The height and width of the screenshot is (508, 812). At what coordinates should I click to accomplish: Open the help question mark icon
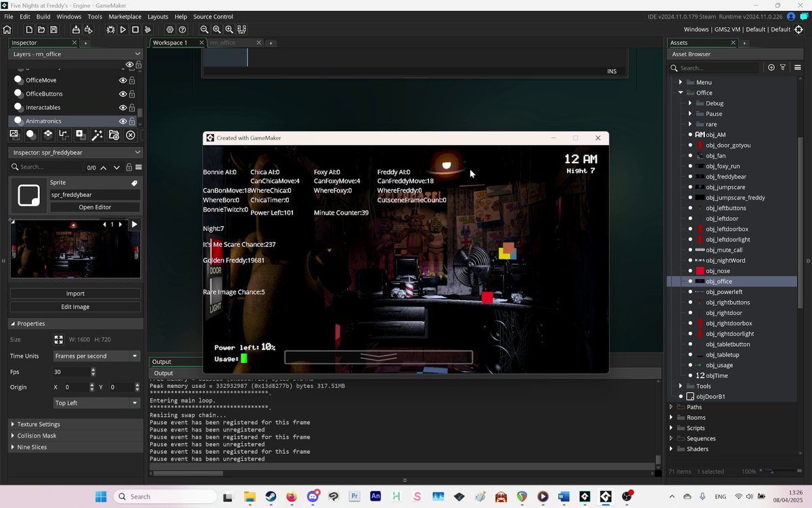coord(182,30)
